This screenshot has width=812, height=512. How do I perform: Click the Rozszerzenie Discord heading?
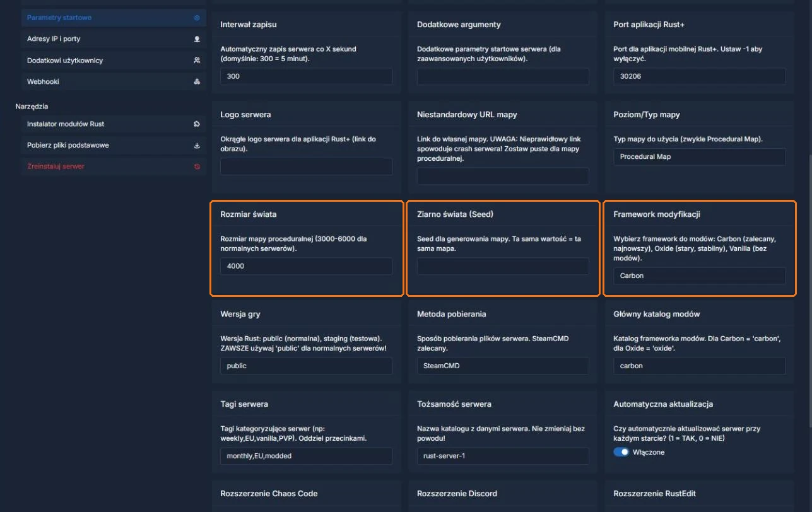457,494
